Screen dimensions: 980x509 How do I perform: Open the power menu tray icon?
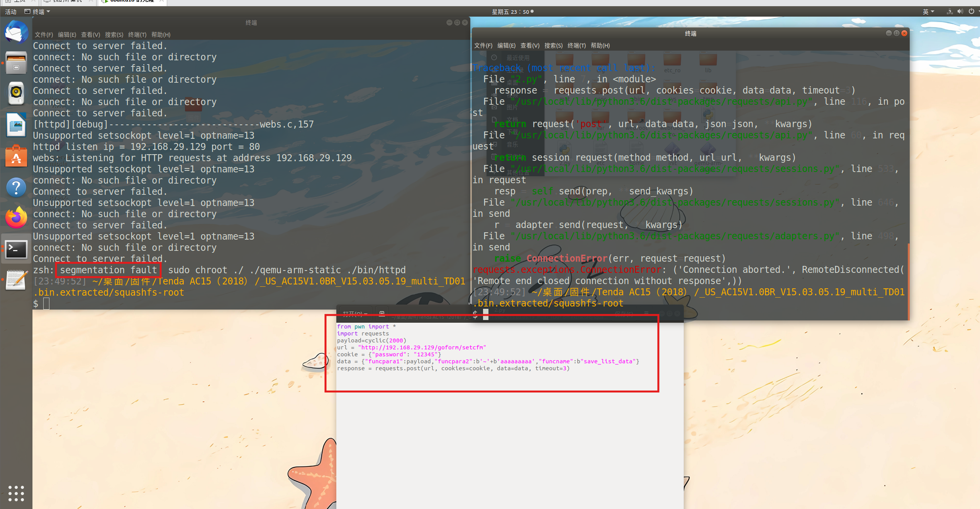972,12
